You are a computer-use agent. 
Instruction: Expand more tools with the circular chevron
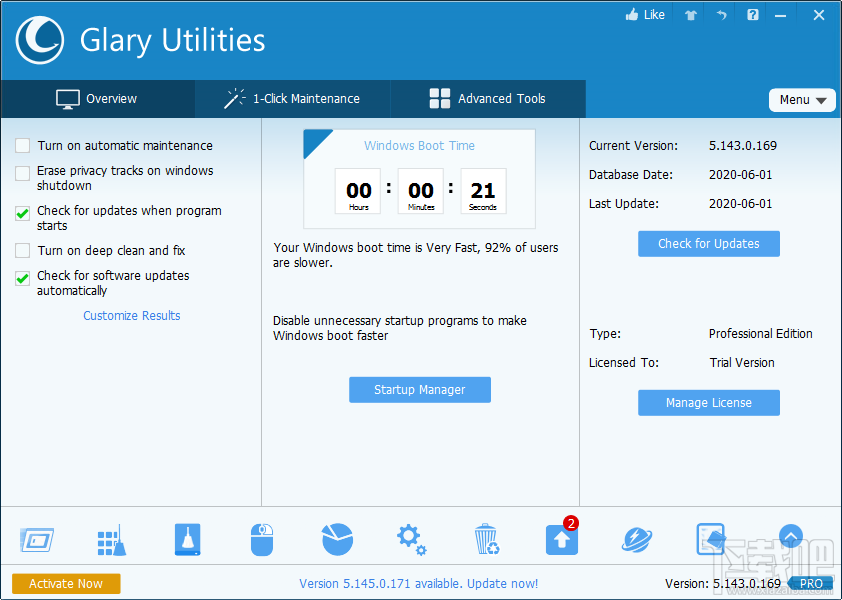coord(790,536)
